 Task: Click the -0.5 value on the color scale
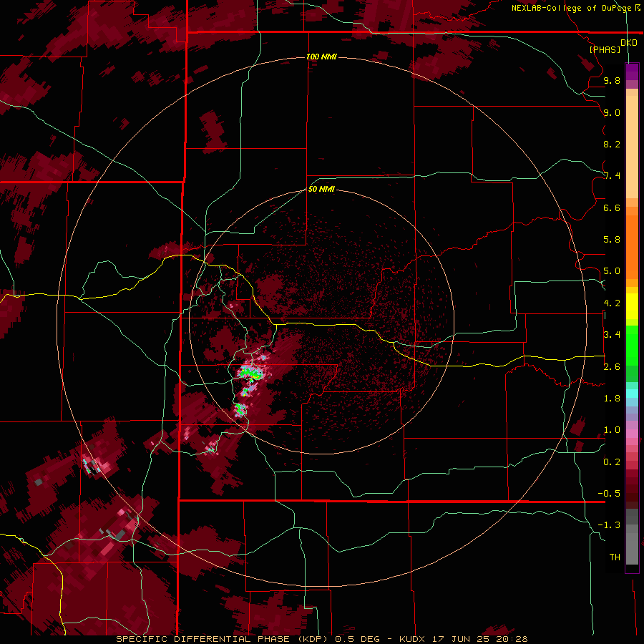tap(609, 493)
